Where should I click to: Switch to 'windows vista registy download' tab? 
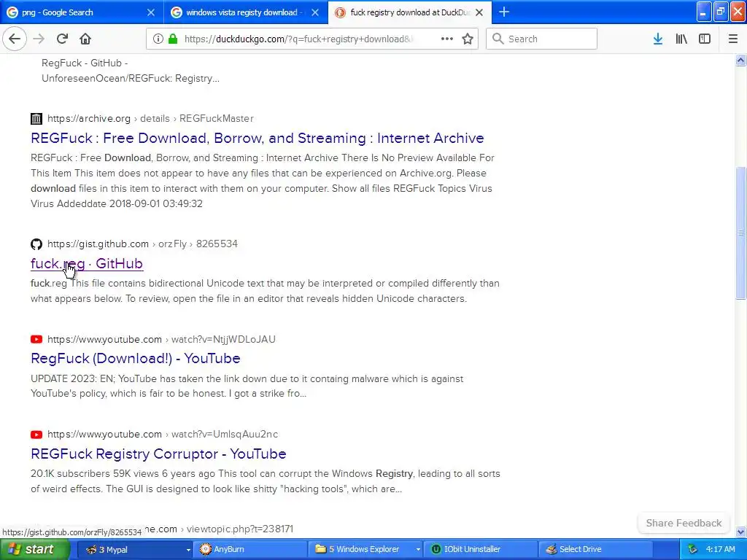pos(245,12)
